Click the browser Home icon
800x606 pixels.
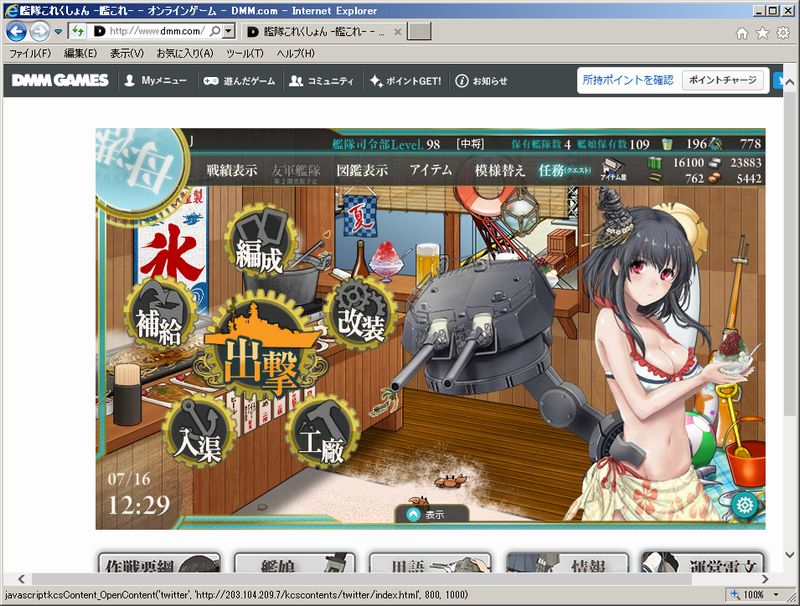click(x=742, y=33)
